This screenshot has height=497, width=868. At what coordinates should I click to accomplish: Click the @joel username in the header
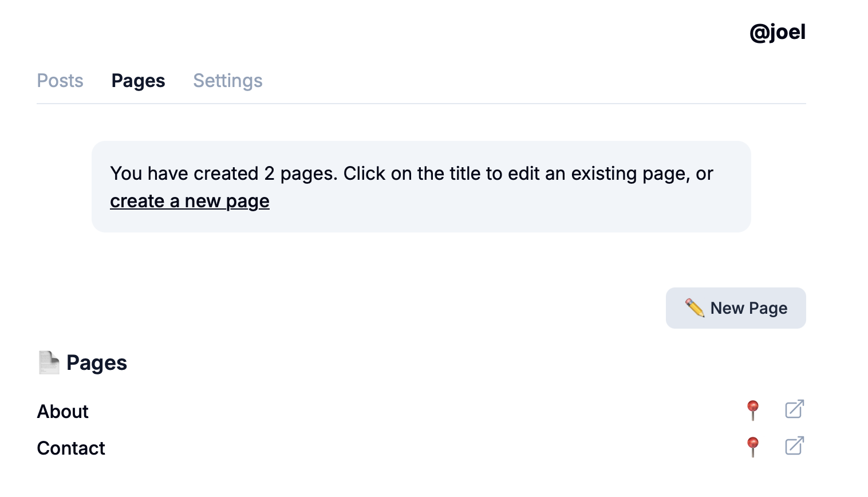point(777,32)
